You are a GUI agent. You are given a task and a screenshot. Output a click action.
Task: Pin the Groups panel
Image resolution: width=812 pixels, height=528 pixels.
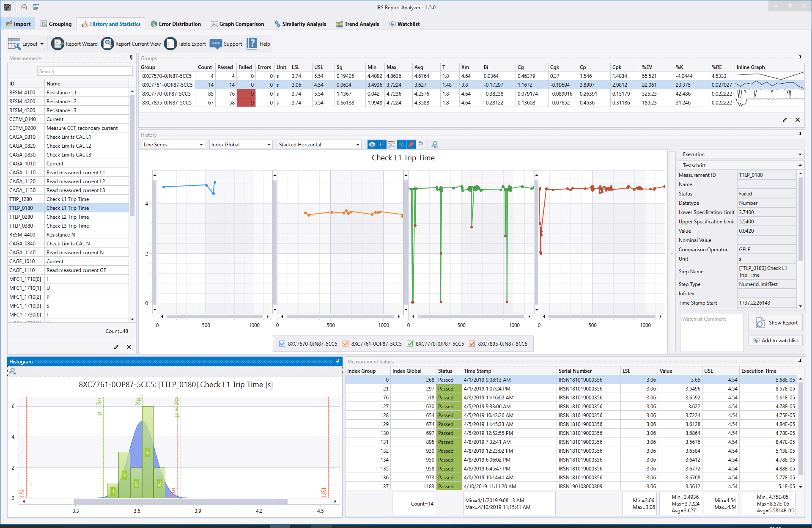[800, 58]
